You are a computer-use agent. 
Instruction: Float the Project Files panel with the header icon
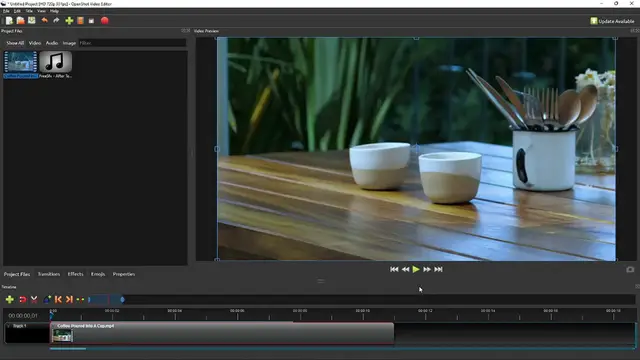tap(184, 31)
